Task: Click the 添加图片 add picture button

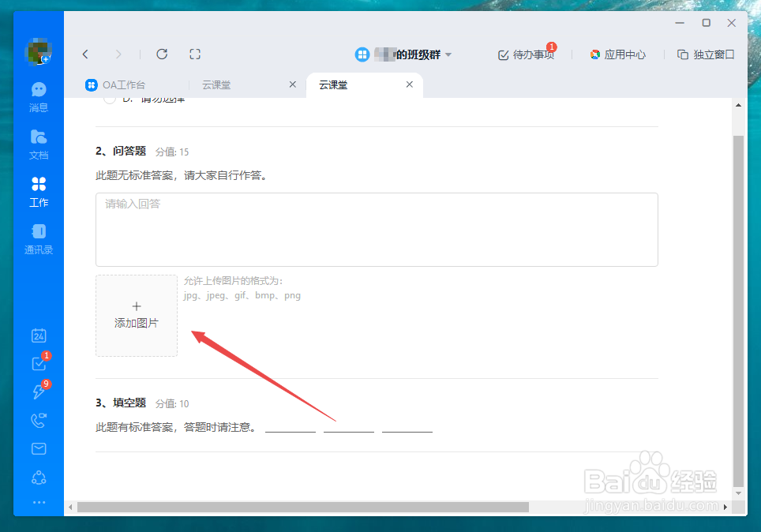Action: pyautogui.click(x=136, y=316)
